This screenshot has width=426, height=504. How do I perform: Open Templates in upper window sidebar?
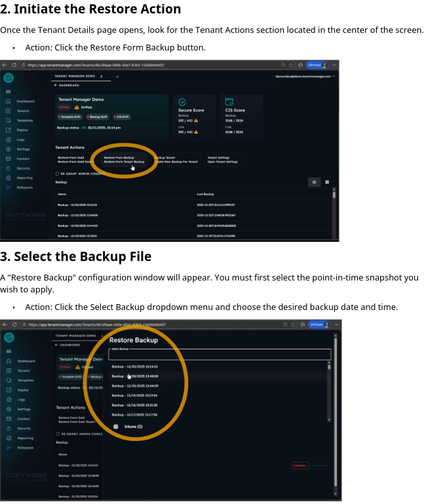(x=24, y=121)
